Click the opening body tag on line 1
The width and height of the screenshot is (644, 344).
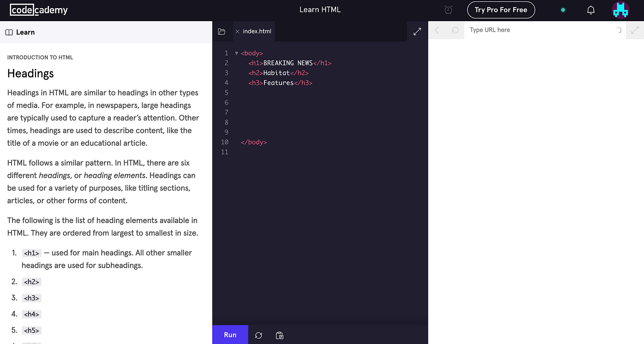pyautogui.click(x=252, y=53)
